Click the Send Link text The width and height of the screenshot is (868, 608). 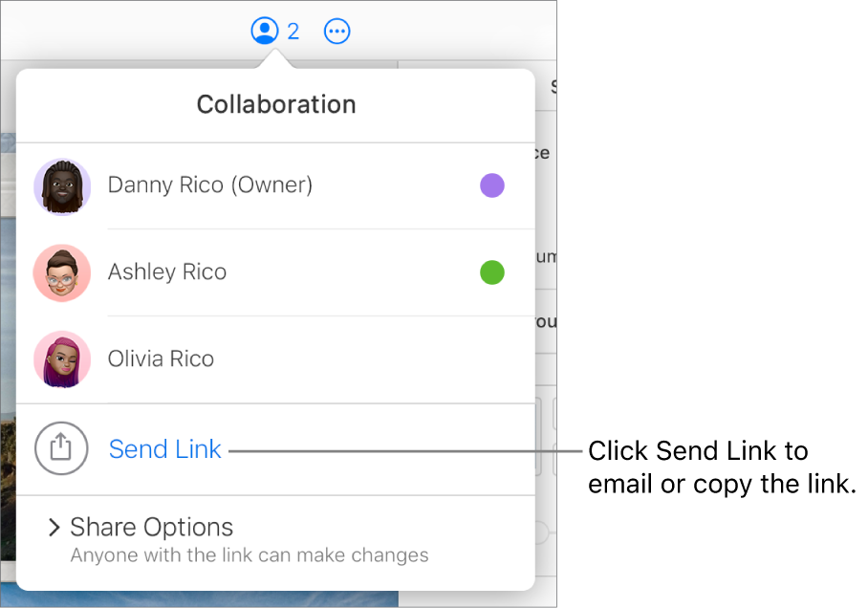164,448
